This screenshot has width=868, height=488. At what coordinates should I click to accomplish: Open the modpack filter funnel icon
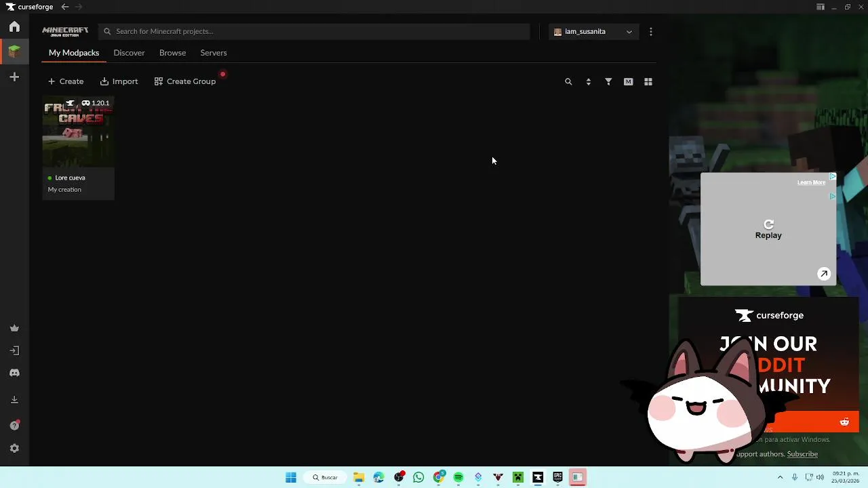click(608, 82)
